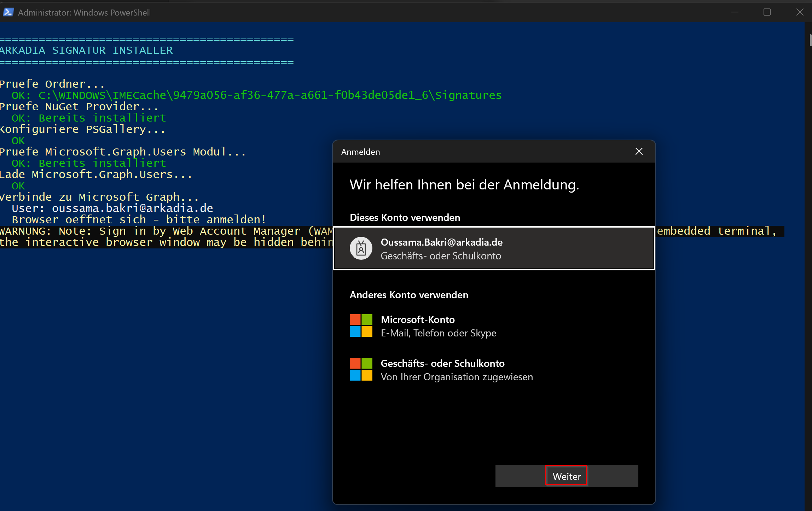Click the 'User: oussama.bakri@arkadia.de' line
Viewport: 812px width, 511px height.
pyautogui.click(x=112, y=208)
